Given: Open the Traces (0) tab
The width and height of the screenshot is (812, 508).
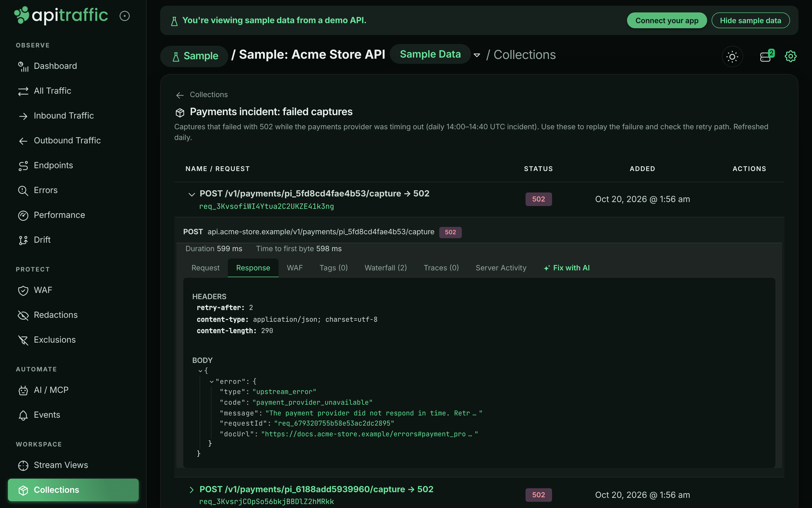Looking at the screenshot, I should (441, 268).
